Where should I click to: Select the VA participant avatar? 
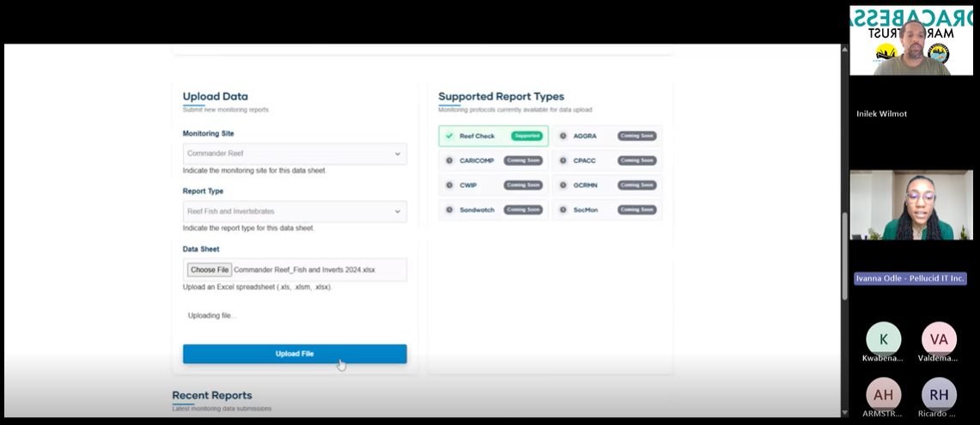(x=939, y=338)
